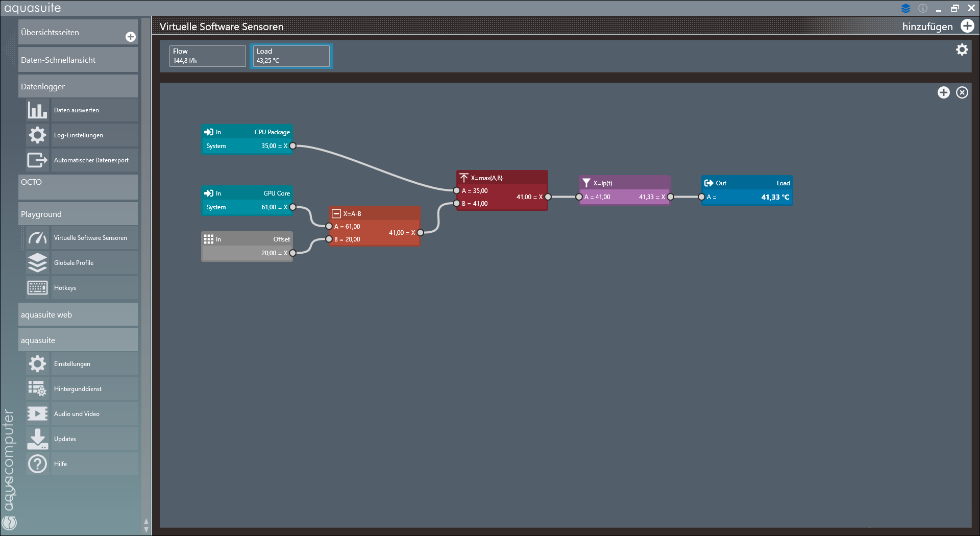Open Hotkeys menu entry
The image size is (980, 536).
(x=94, y=288)
